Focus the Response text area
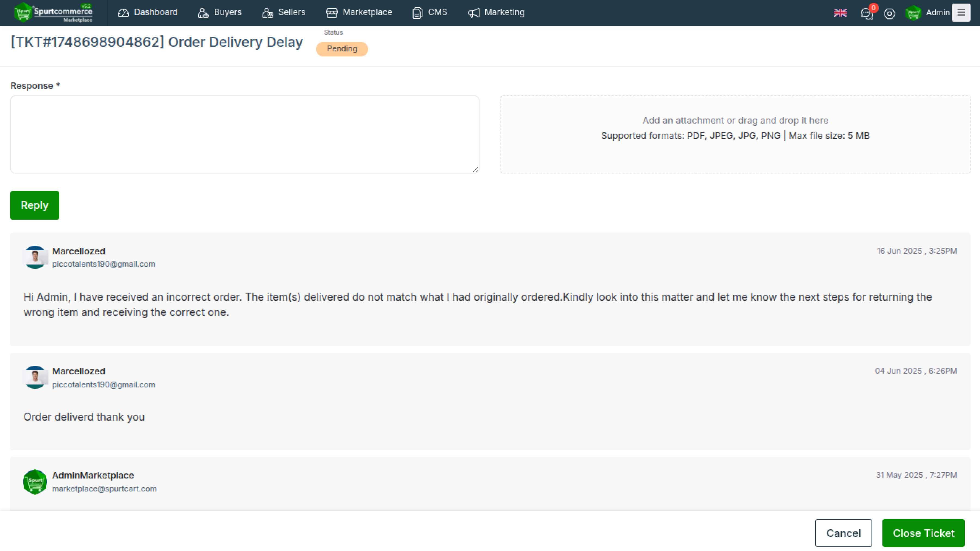 pyautogui.click(x=245, y=134)
